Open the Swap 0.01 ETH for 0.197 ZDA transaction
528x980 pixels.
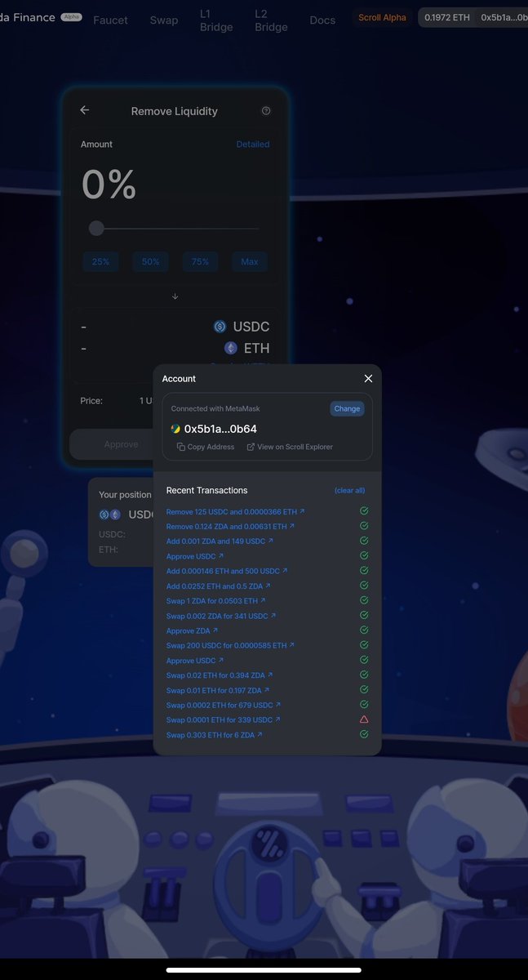(x=219, y=690)
